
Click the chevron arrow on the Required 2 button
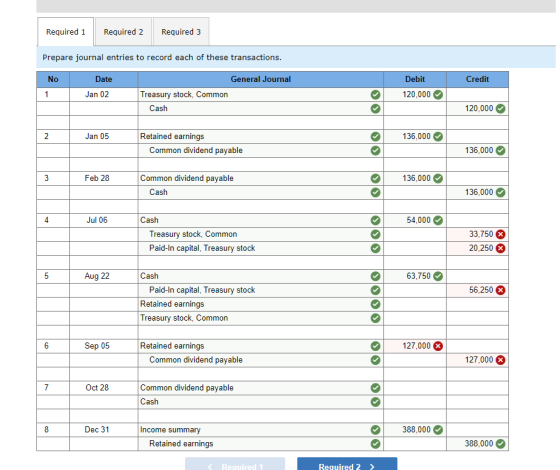tap(372, 466)
